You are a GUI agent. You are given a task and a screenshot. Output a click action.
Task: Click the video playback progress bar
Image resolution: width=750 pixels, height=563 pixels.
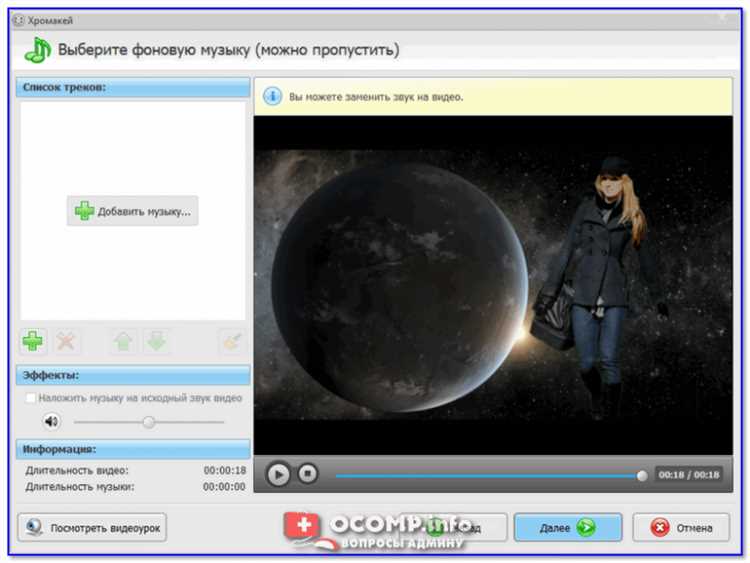pos(488,476)
